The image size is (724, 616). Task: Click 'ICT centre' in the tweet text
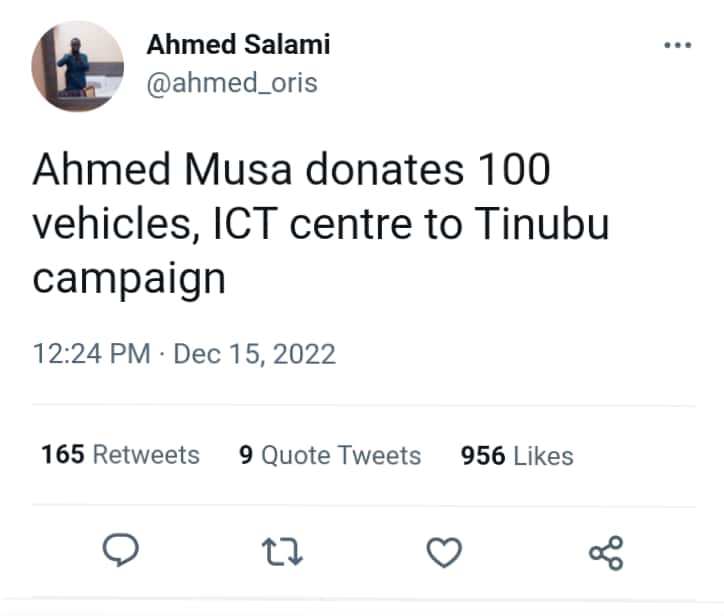point(314,224)
